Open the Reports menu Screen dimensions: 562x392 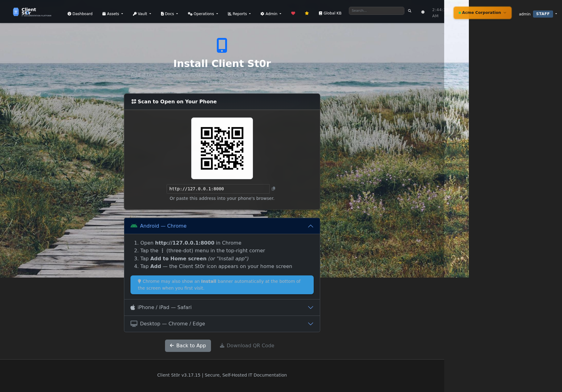click(x=239, y=14)
